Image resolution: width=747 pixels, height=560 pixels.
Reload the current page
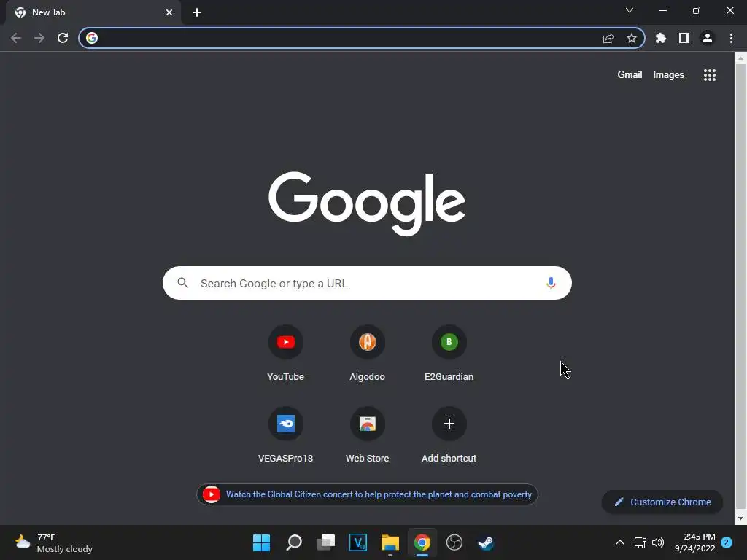pos(63,38)
